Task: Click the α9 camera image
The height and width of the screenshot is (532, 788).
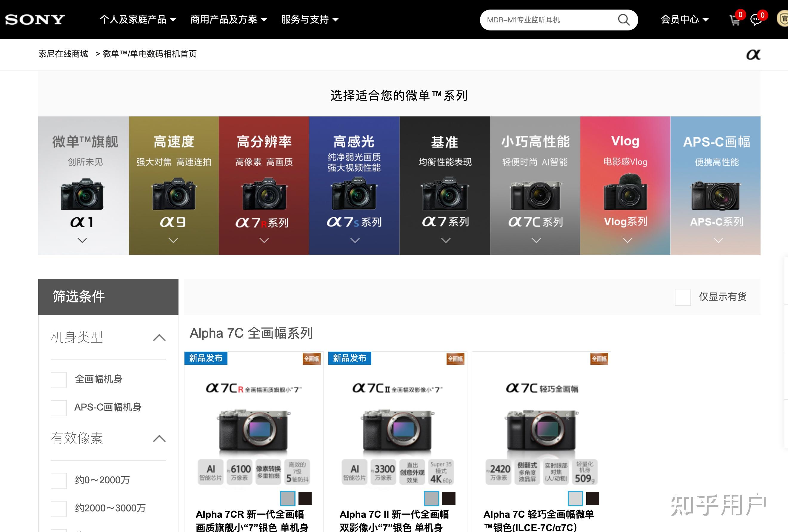Action: tap(174, 194)
